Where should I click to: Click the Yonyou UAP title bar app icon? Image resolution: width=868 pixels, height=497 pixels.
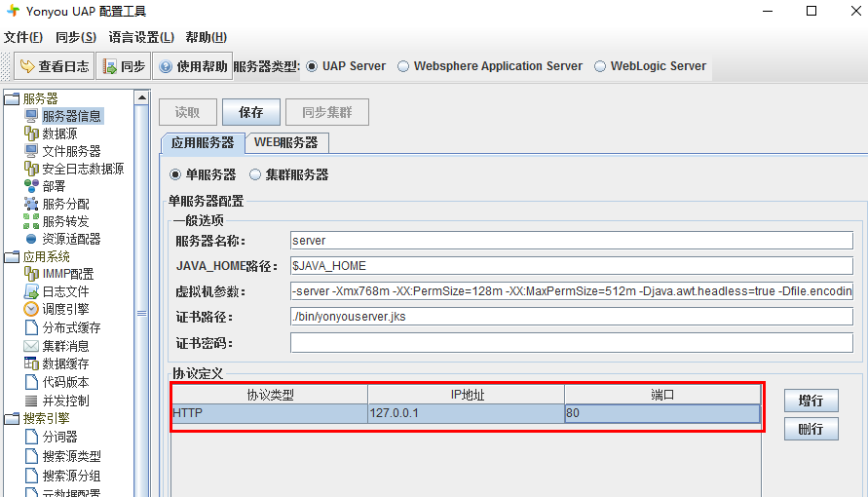[14, 11]
